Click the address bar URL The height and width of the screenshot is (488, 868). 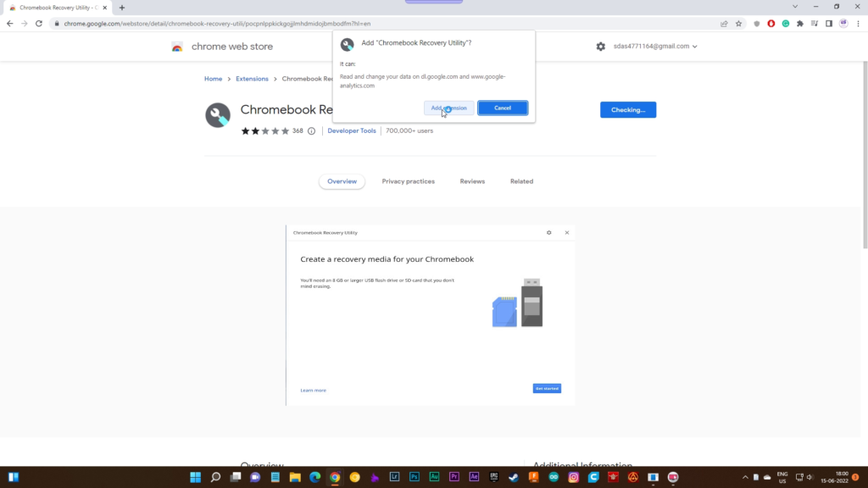pos(217,24)
